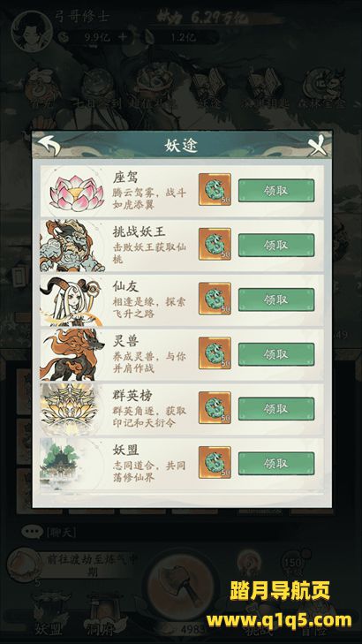Select the fire beast 灵兽 thumbnail
The image size is (362, 644).
pyautogui.click(x=72, y=354)
